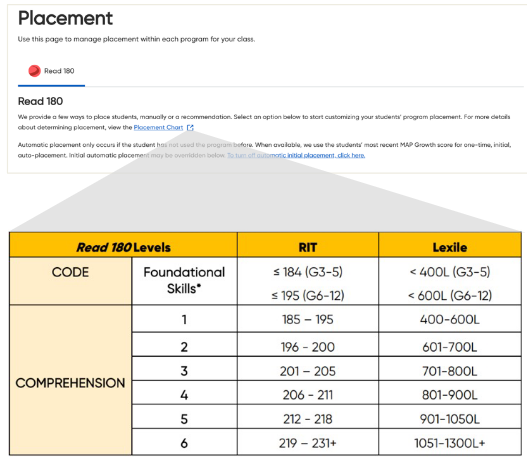This screenshot has width=527, height=458.
Task: Click the COMPREHENSION row label cell
Action: click(x=71, y=380)
